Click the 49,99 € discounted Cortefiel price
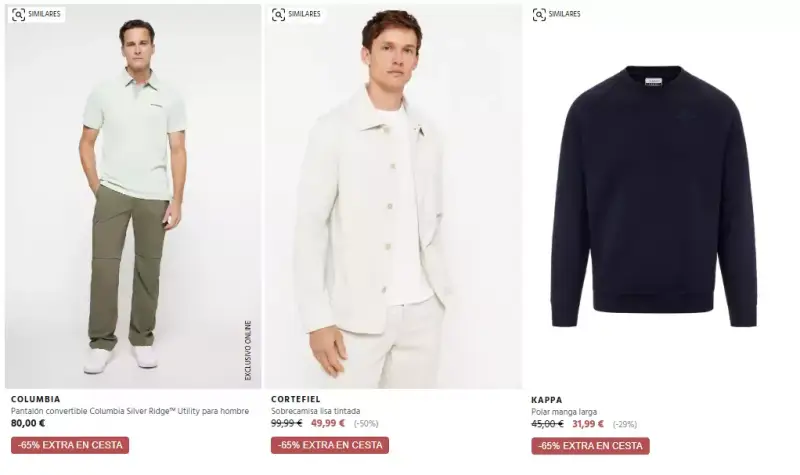 coord(328,423)
